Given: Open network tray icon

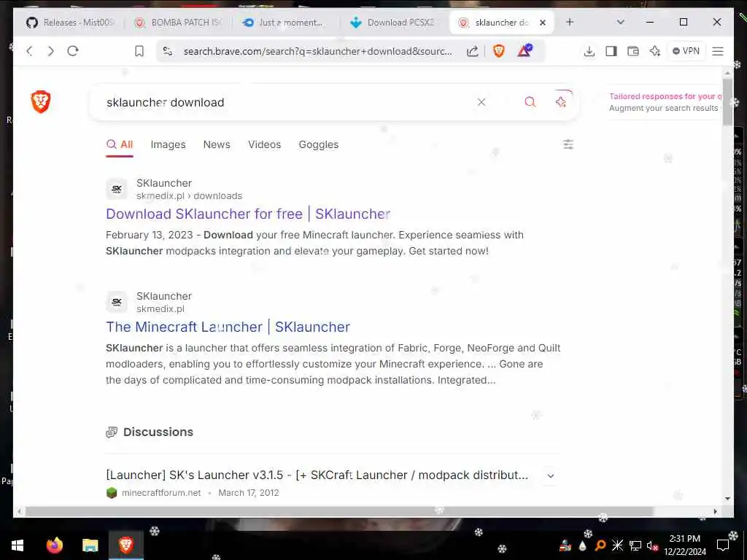Looking at the screenshot, I should pos(635,545).
